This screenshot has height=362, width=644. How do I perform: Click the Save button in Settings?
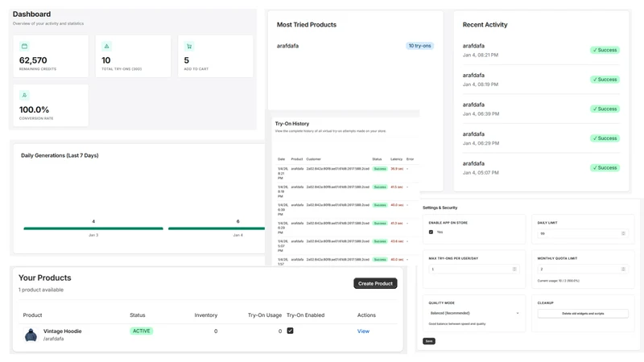point(429,341)
